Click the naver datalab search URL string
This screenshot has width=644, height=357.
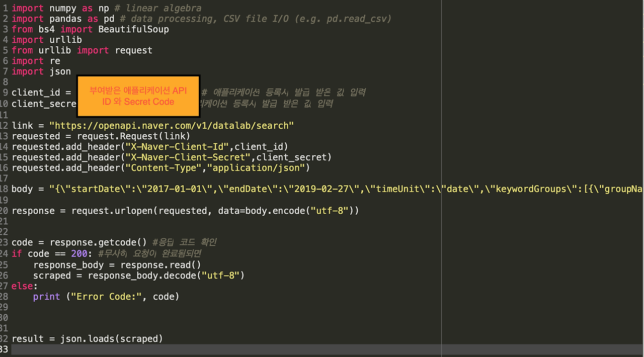pyautogui.click(x=172, y=125)
